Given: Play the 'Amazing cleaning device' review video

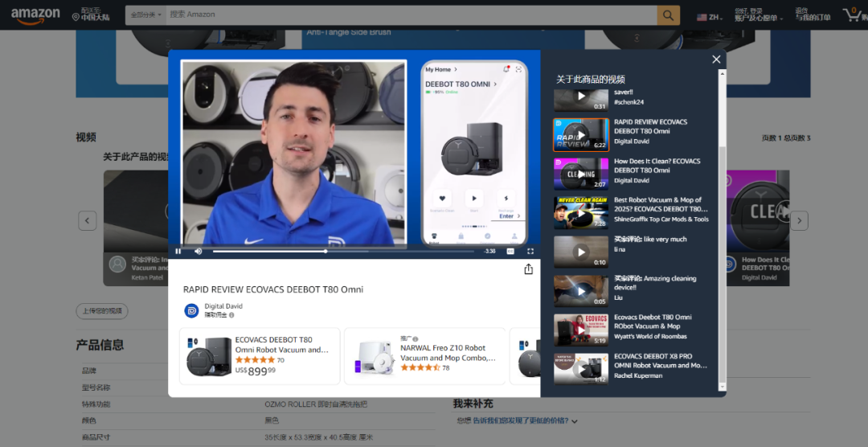Looking at the screenshot, I should 581,291.
